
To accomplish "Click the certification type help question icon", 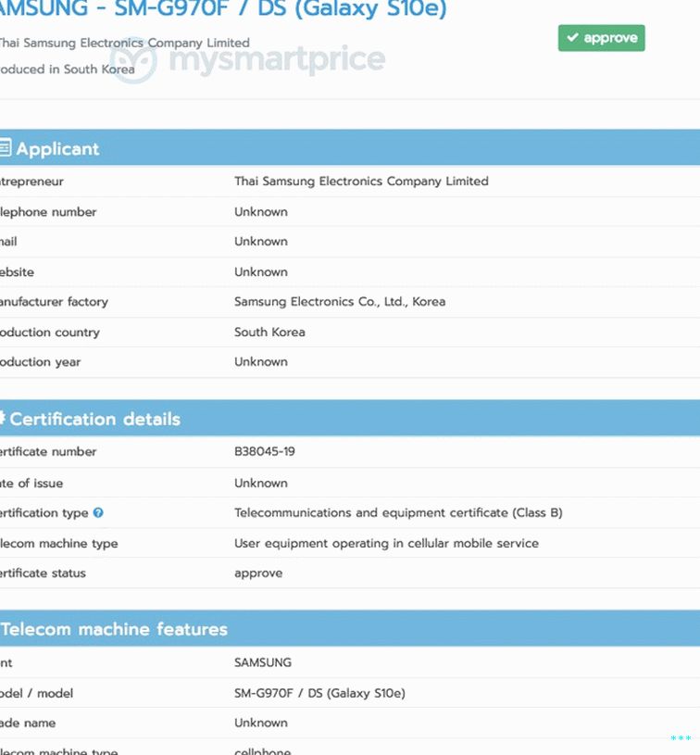I will [x=98, y=513].
